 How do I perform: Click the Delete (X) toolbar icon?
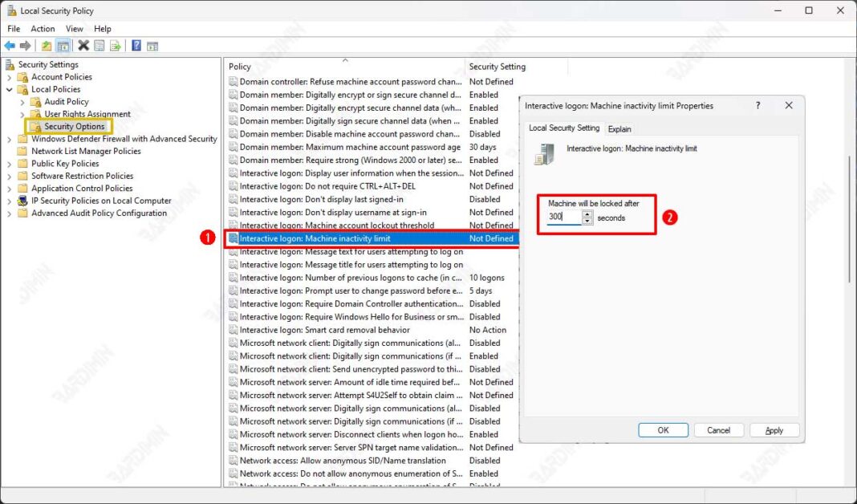pyautogui.click(x=83, y=45)
